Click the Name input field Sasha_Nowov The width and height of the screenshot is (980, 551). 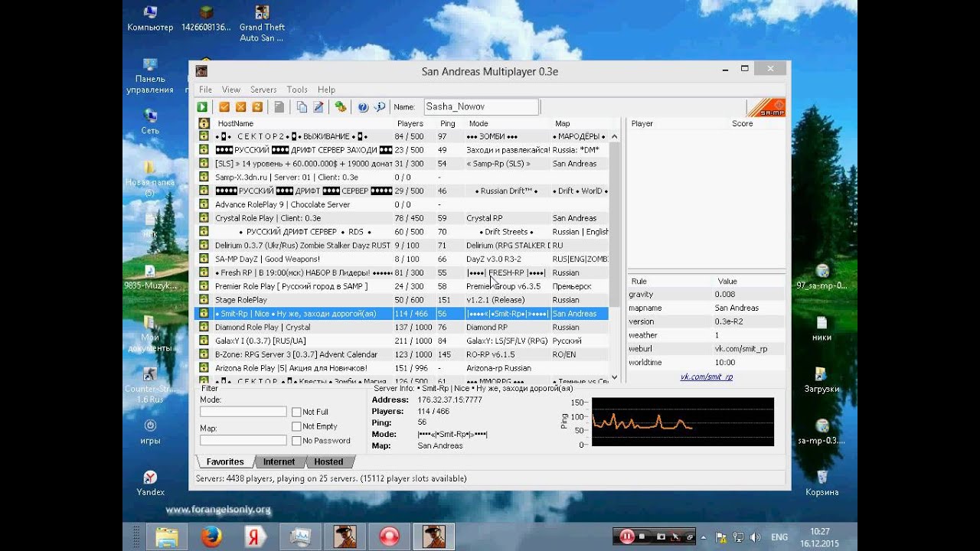(481, 107)
